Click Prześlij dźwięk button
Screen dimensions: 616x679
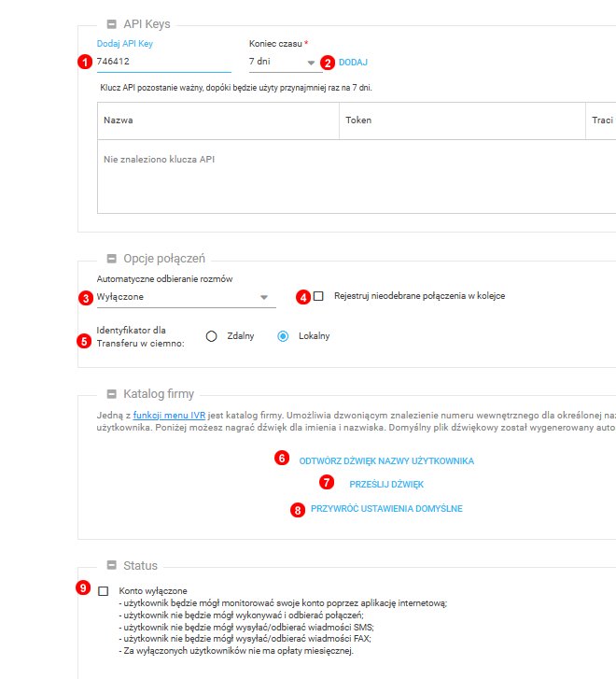[x=386, y=485]
